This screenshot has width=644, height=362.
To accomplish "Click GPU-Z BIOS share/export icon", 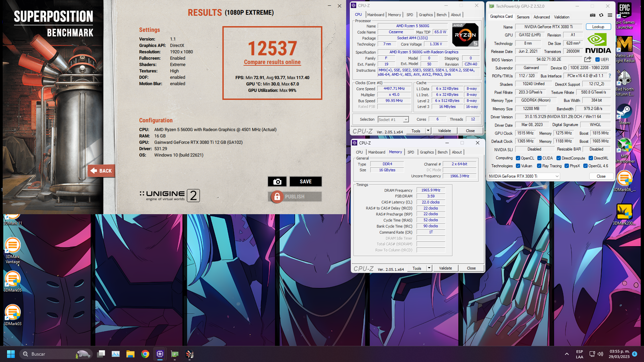I will pyautogui.click(x=588, y=59).
